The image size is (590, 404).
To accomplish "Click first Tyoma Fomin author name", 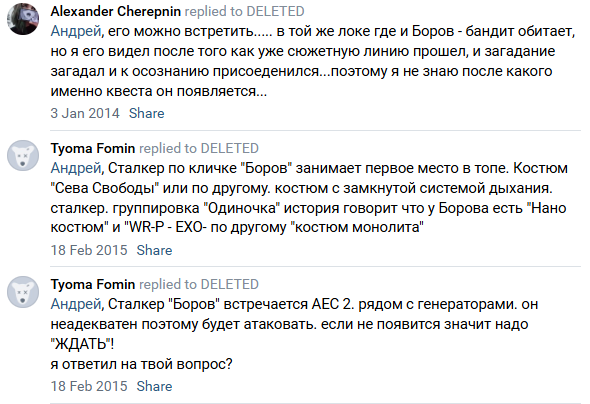I will point(93,148).
